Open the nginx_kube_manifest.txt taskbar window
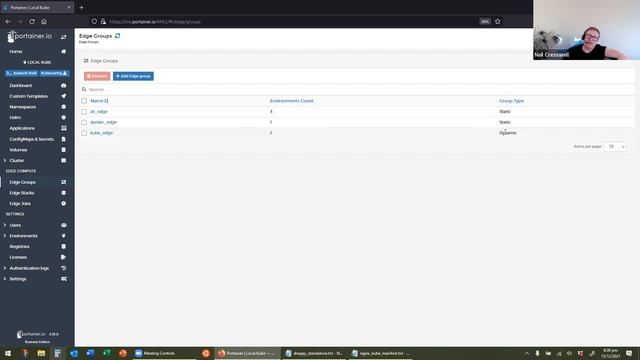Viewport: 640px width, 360px height. 380,353
